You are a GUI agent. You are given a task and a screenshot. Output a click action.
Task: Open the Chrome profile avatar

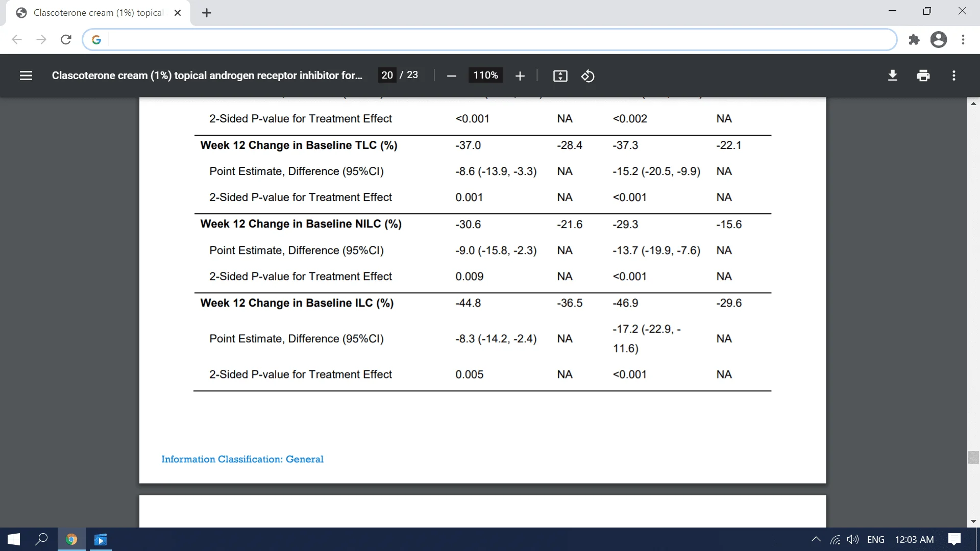coord(938,39)
